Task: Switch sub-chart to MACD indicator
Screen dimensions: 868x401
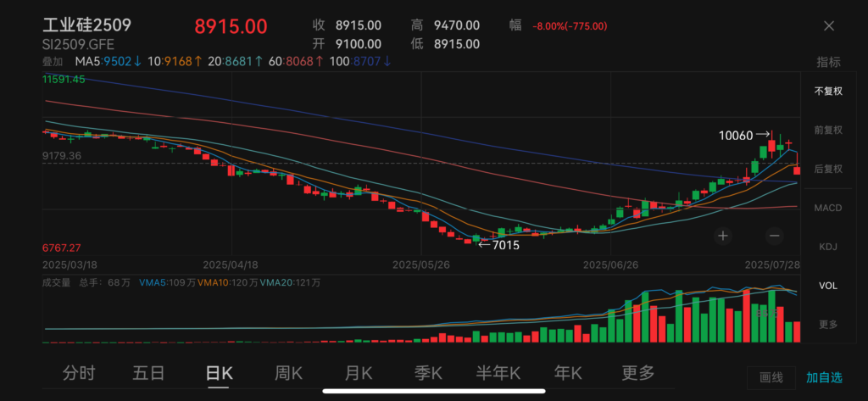Action: pyautogui.click(x=828, y=209)
